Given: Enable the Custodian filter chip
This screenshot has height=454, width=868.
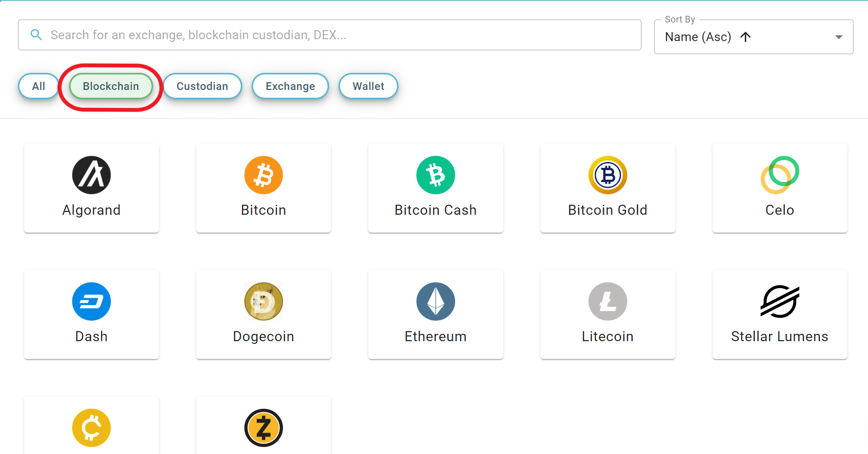Looking at the screenshot, I should point(202,86).
